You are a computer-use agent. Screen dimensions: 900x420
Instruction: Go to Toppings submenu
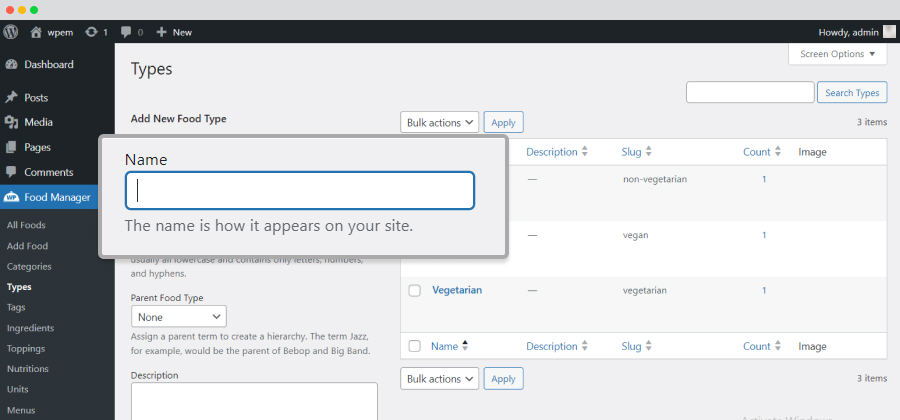26,348
